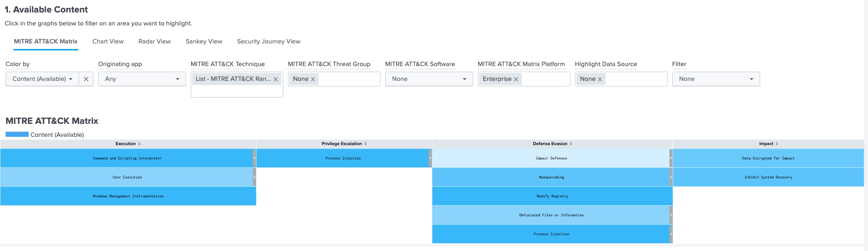The height and width of the screenshot is (251, 868).
Task: Sort the Execution column header
Action: click(x=139, y=144)
